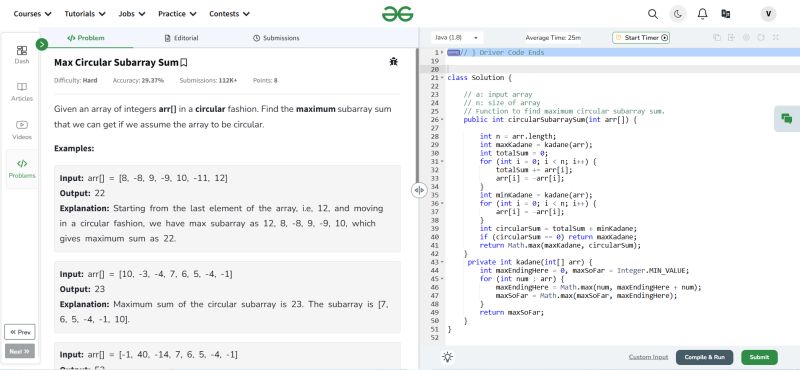Viewport: 800px width, 370px height.
Task: Bookmark the Max Circular Subarray Sum problem
Action: click(x=184, y=63)
